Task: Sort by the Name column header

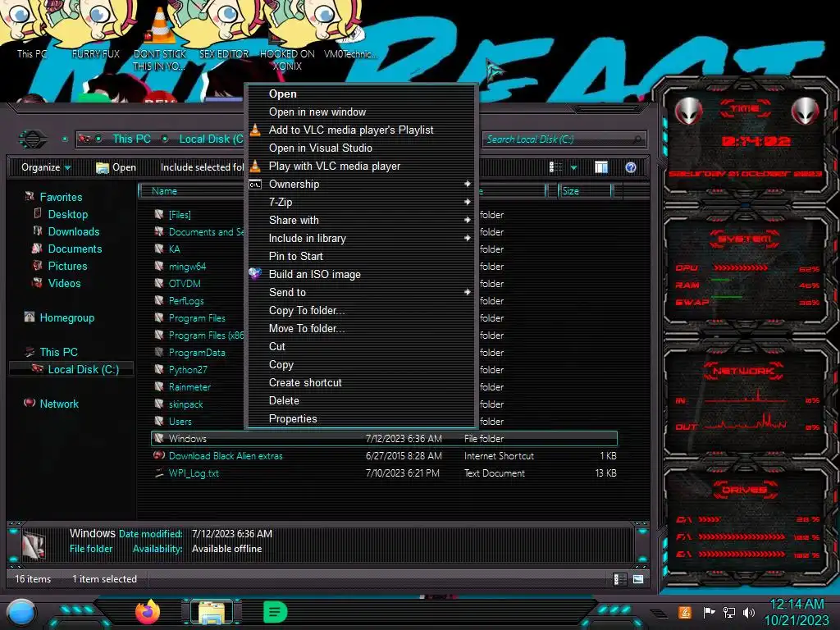Action: point(193,191)
